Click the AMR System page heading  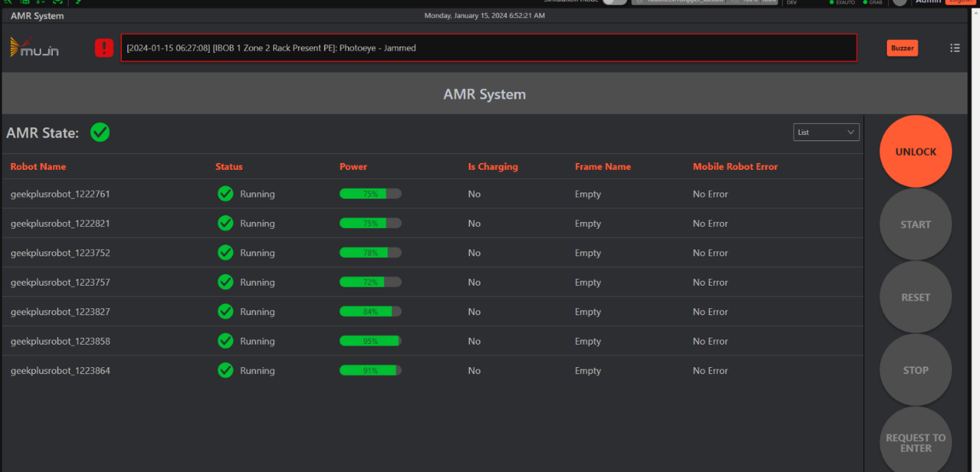click(x=485, y=95)
